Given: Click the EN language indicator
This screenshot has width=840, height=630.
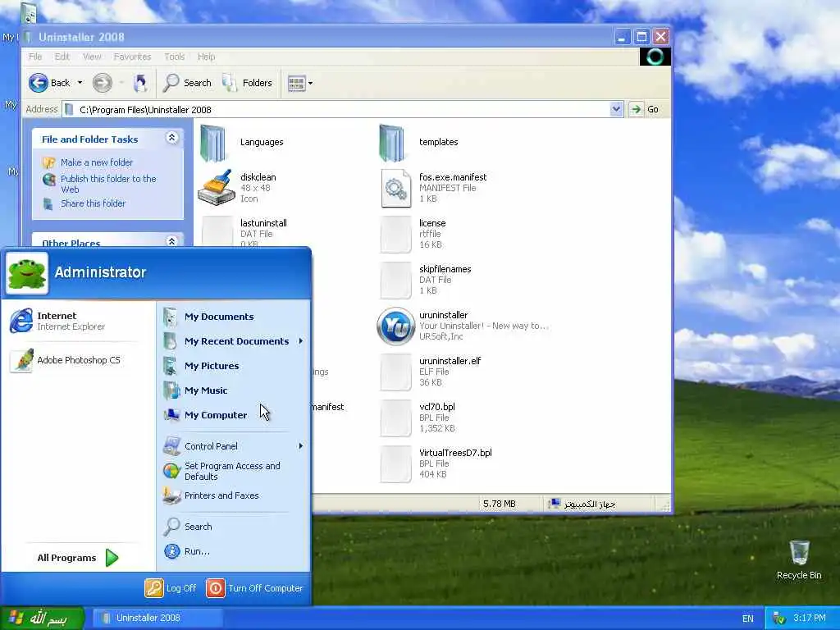Looking at the screenshot, I should 748,619.
